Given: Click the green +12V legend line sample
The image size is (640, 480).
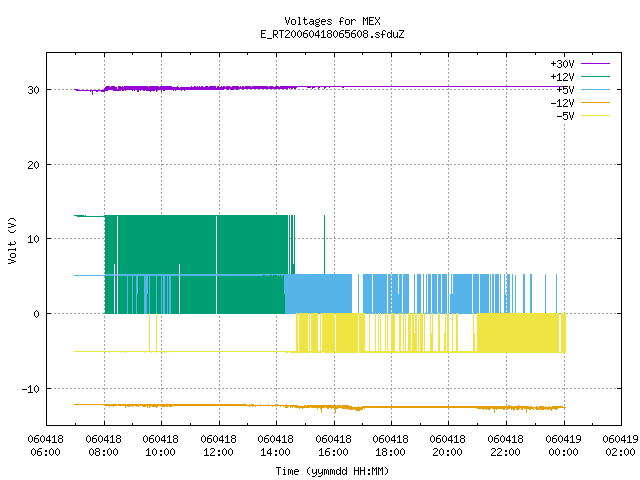Looking at the screenshot, I should (595, 76).
